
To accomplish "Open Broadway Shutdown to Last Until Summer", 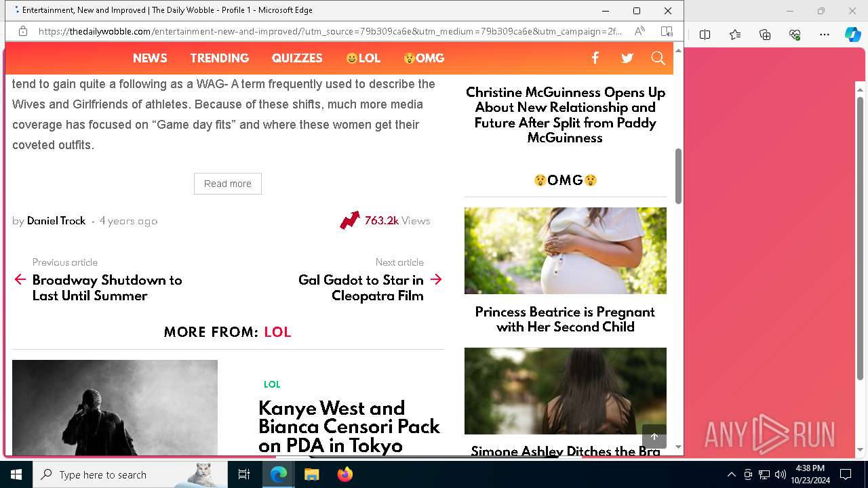I will pyautogui.click(x=107, y=288).
